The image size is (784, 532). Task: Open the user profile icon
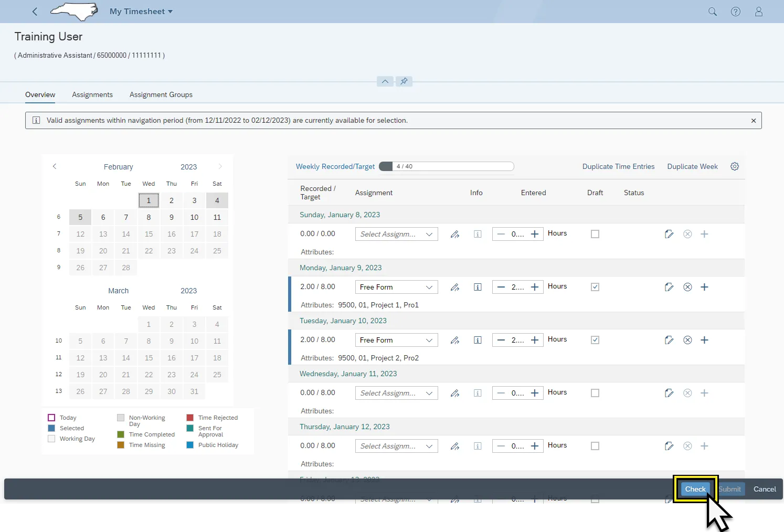point(758,12)
